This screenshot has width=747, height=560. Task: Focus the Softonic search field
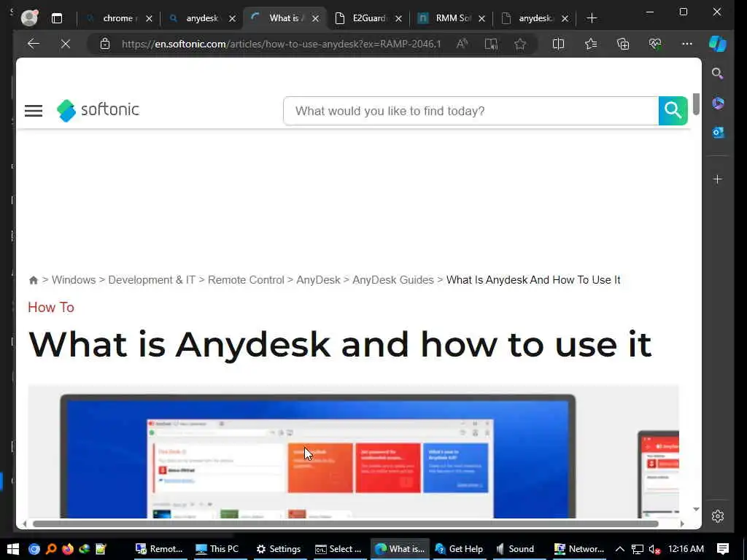coord(471,111)
